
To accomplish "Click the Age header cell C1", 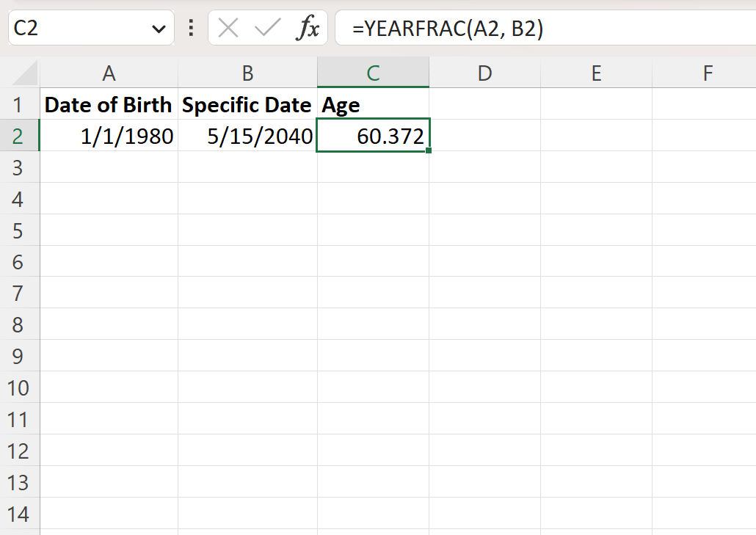I will point(373,104).
